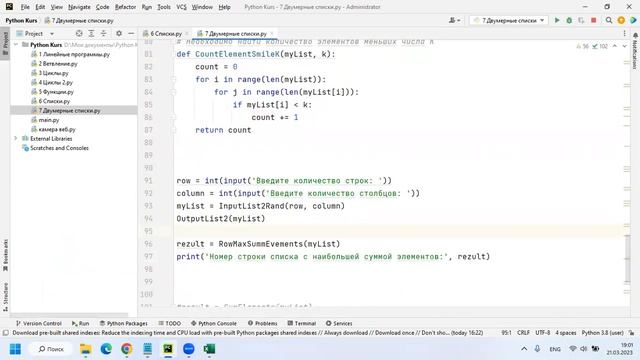Viewport: 640px width, 360px height.
Task: Click the Project tree horizontal scrollbar
Action: (x=69, y=315)
